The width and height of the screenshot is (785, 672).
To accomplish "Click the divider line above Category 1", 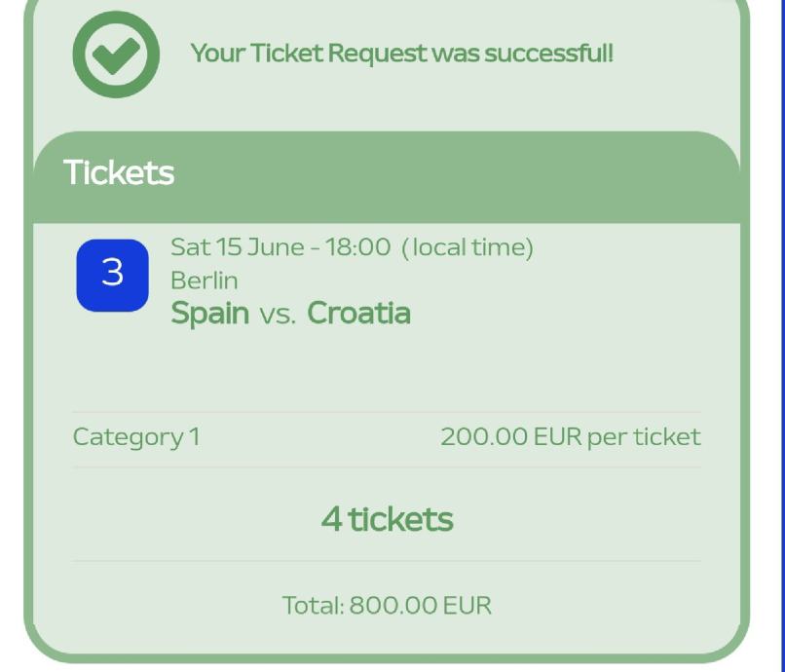I will (387, 412).
